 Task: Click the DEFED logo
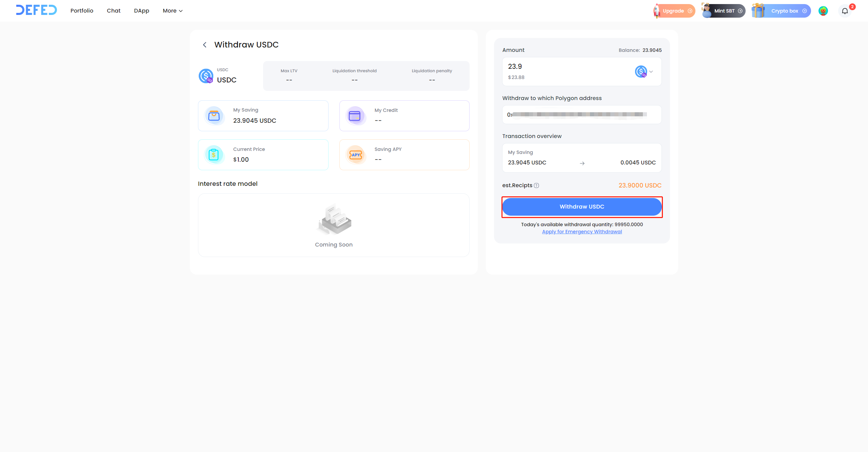36,10
